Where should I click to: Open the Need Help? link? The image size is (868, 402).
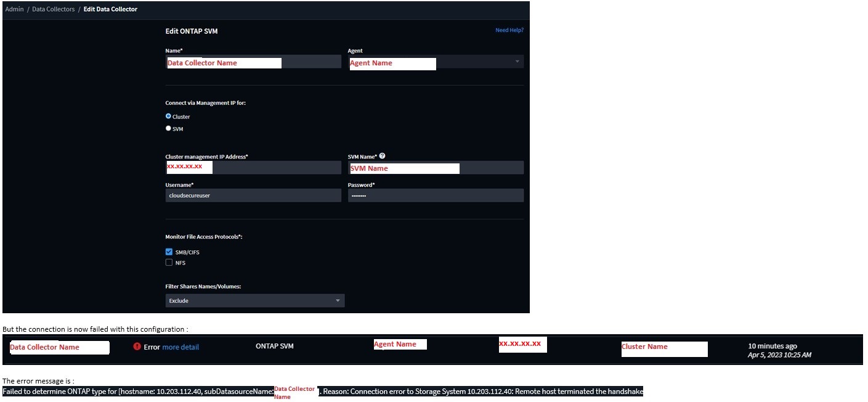pyautogui.click(x=509, y=30)
